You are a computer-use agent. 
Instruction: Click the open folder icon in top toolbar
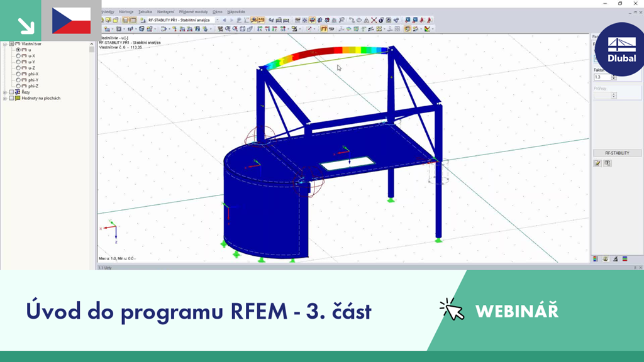[116, 20]
